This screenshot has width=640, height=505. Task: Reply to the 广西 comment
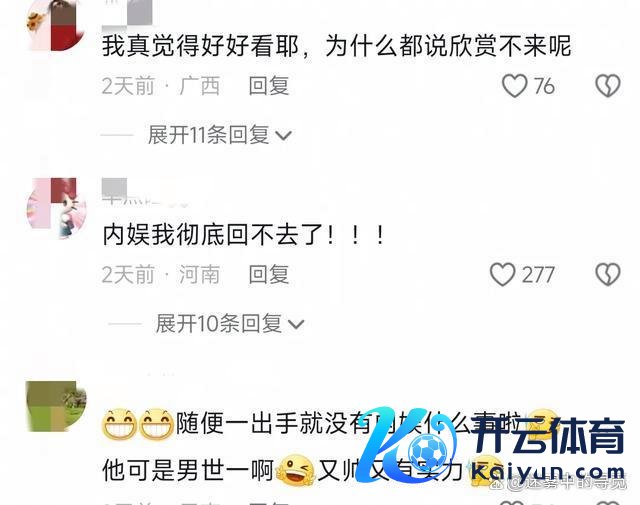(269, 86)
